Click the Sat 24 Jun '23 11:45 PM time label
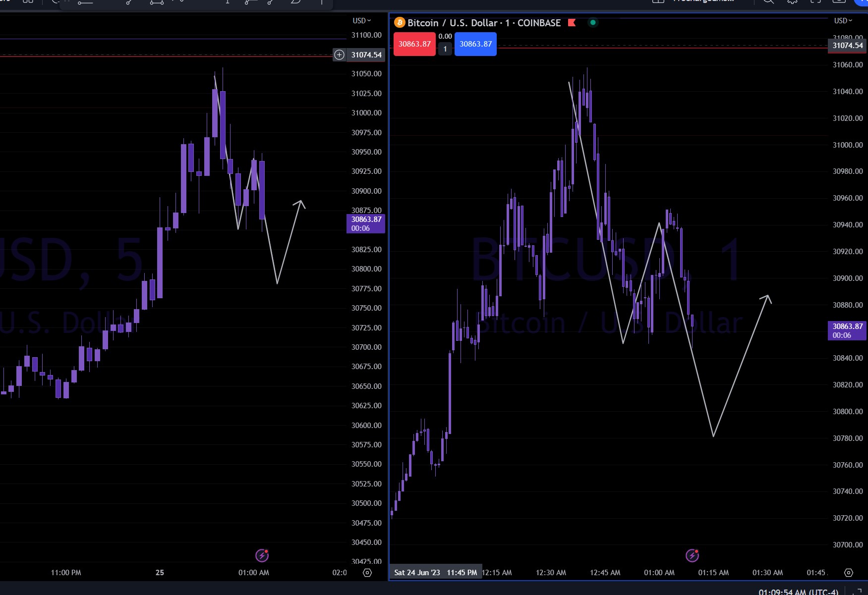 click(x=436, y=573)
